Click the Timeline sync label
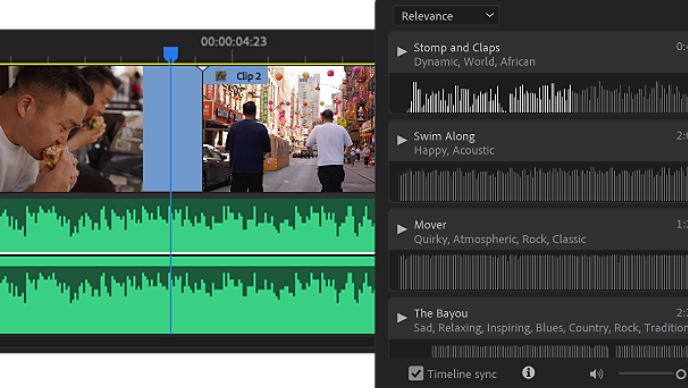Image resolution: width=688 pixels, height=389 pixels. pyautogui.click(x=462, y=374)
